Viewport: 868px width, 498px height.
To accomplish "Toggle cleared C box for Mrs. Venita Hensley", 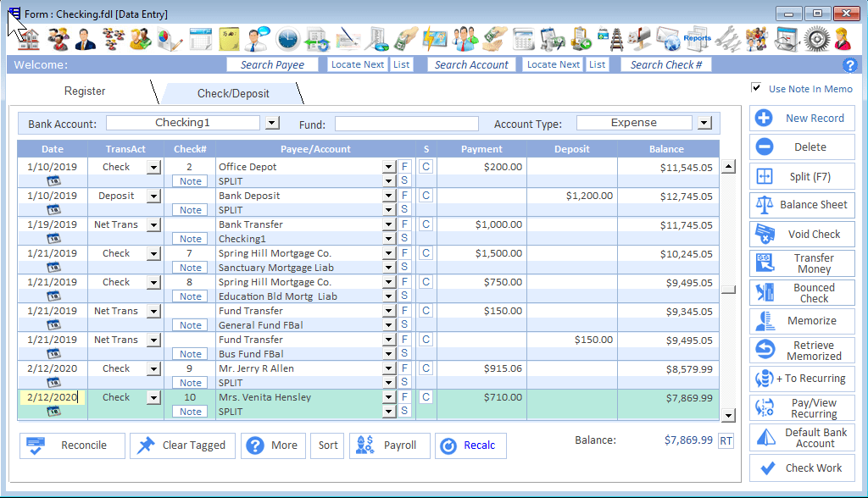I will click(426, 396).
